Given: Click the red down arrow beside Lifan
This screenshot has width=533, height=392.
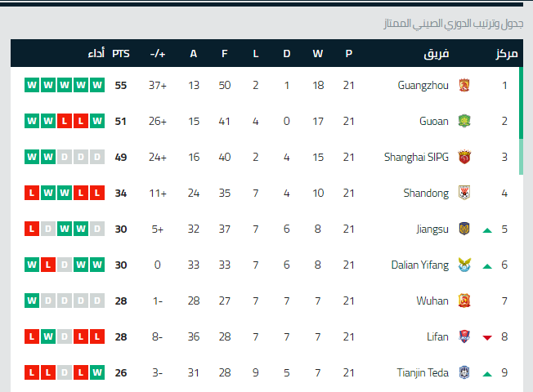Looking at the screenshot, I should 487,337.
